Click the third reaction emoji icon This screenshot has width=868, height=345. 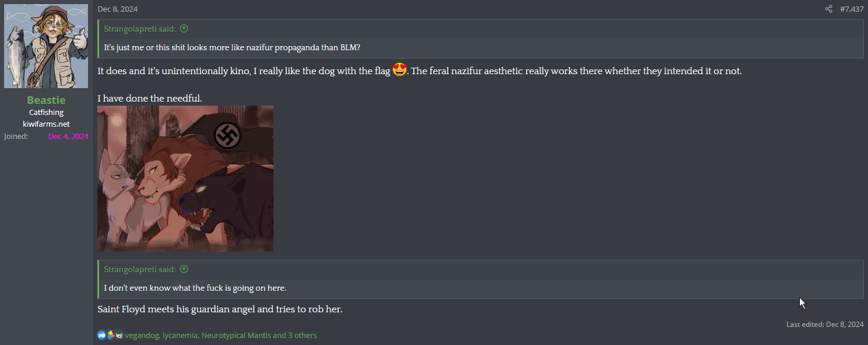[119, 335]
